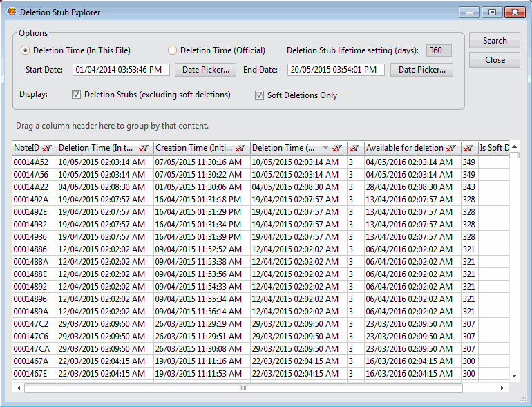Click inside the End Date field
This screenshot has height=407, width=532.
click(336, 70)
